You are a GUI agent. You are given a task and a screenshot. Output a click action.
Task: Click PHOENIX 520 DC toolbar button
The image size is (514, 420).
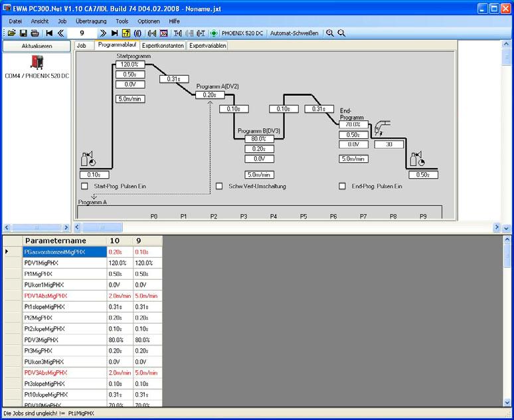coord(242,33)
